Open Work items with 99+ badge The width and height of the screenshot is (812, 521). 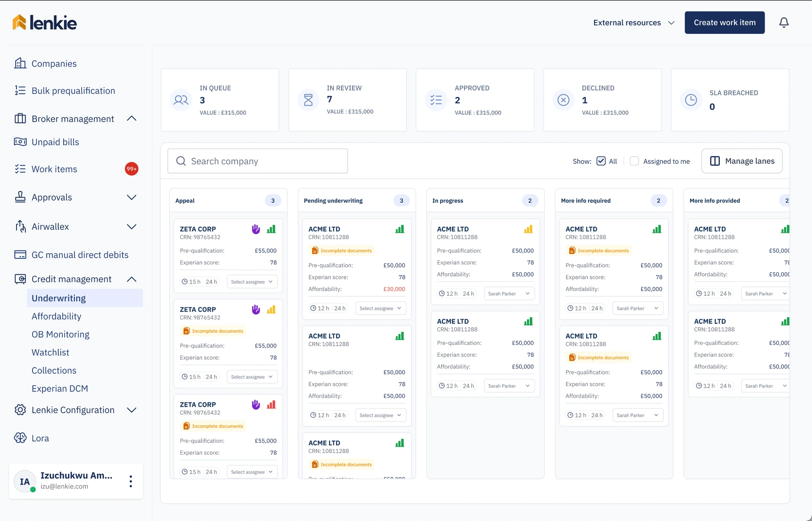coord(76,169)
